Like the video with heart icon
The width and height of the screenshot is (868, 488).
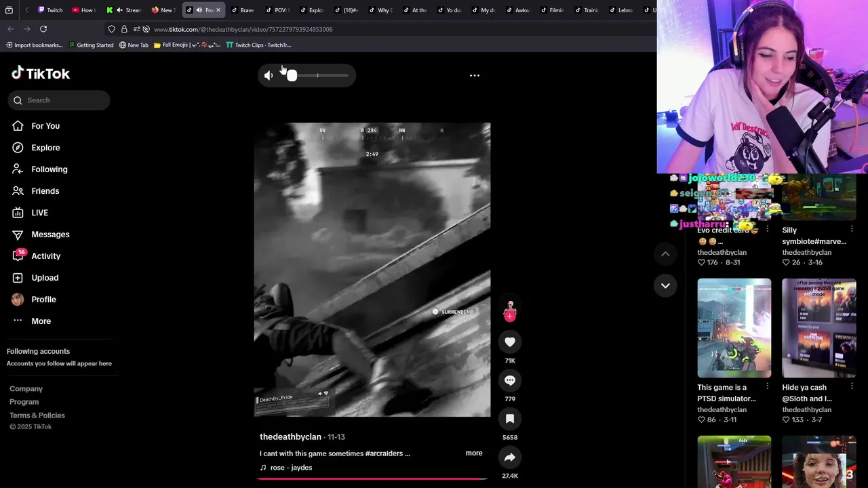pyautogui.click(x=510, y=342)
